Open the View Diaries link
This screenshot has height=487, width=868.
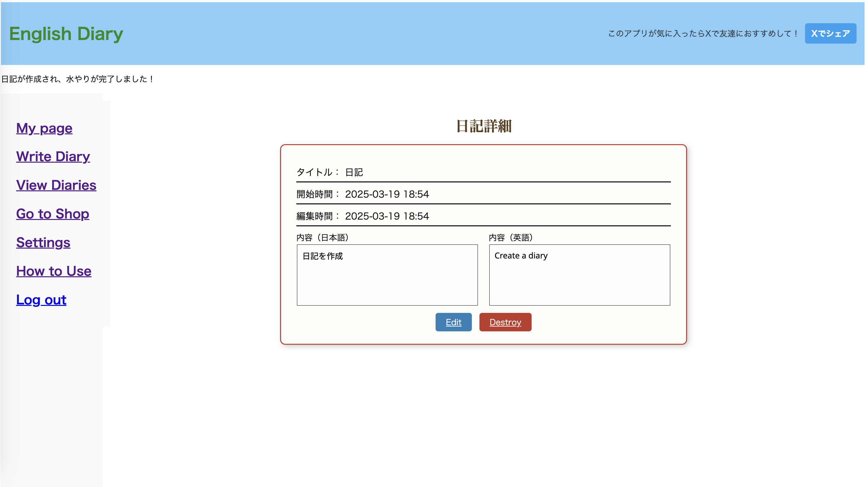point(56,185)
